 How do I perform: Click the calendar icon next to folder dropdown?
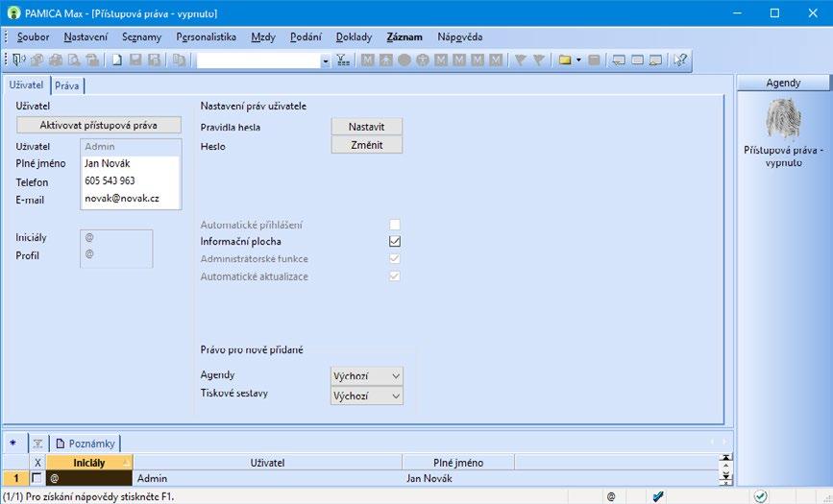pos(594,60)
